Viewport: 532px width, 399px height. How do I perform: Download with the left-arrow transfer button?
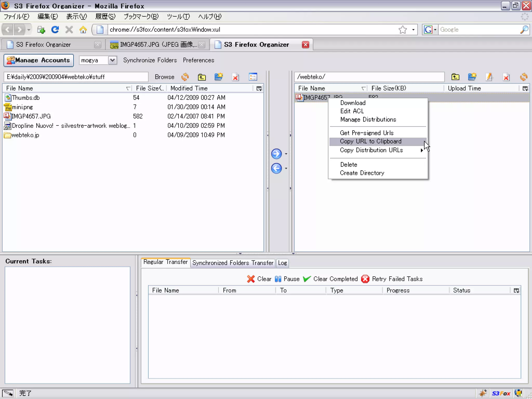point(276,168)
